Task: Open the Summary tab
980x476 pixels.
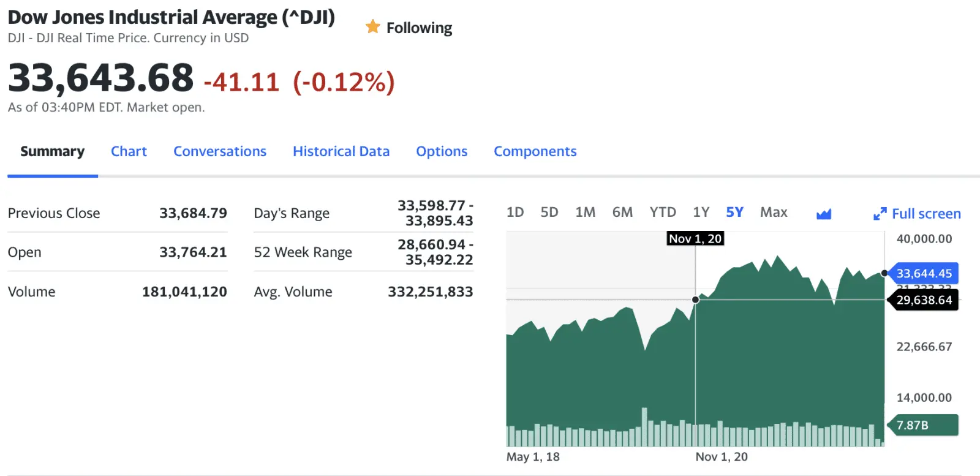Action: coord(53,151)
